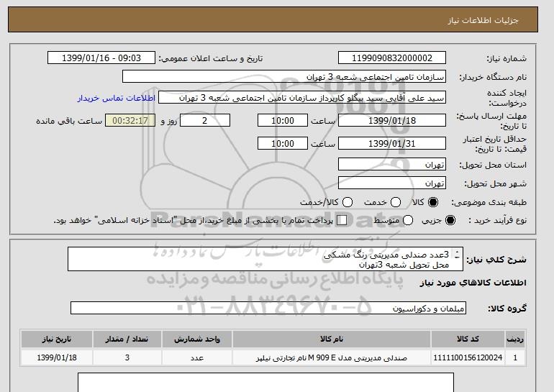Click the buyer organization name field
The height and width of the screenshot is (392, 554).
[284, 77]
